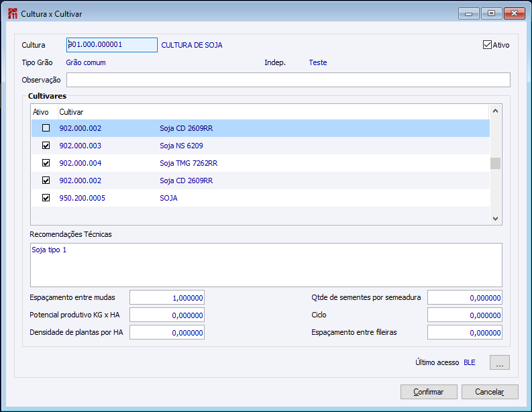Uncheck Ativo for cultivar 950.200.0005 SOJA
The height and width of the screenshot is (412, 532).
pyautogui.click(x=46, y=198)
